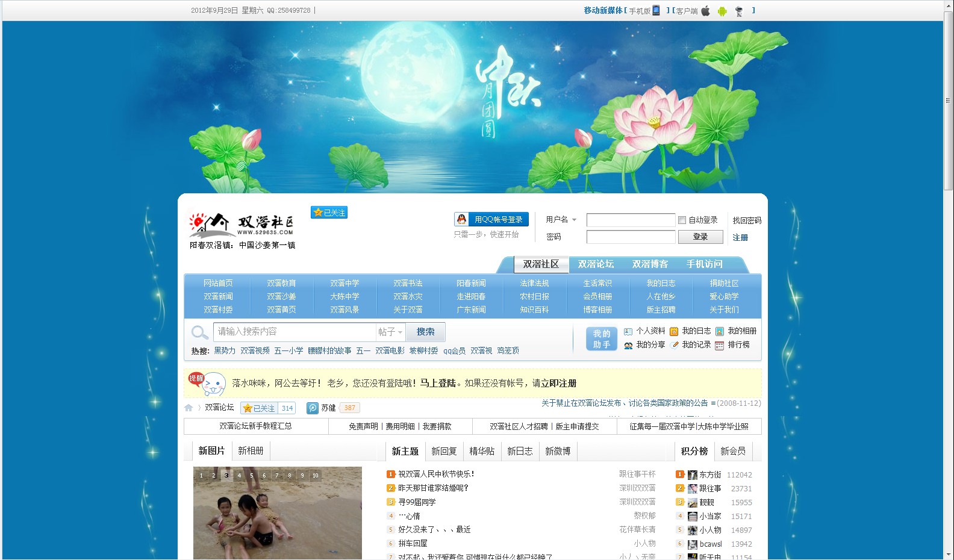Switch to 手机访问 tab
Screen dimensions: 954x560
(x=704, y=264)
